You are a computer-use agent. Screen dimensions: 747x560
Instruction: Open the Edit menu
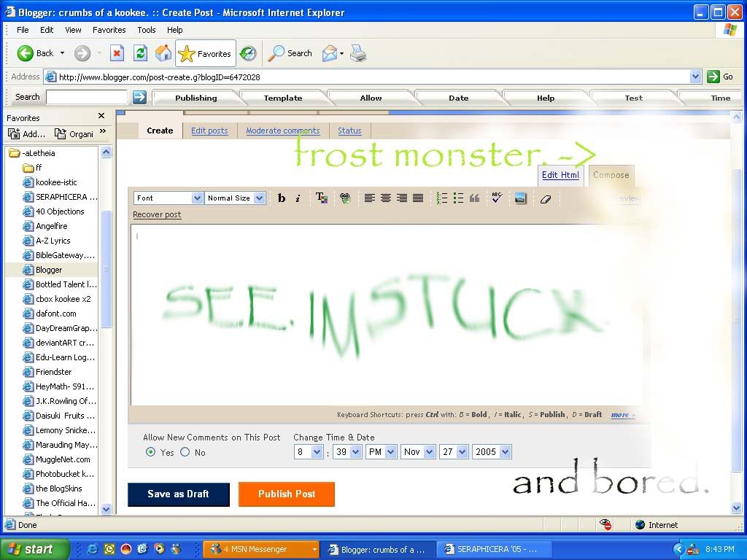pos(47,29)
